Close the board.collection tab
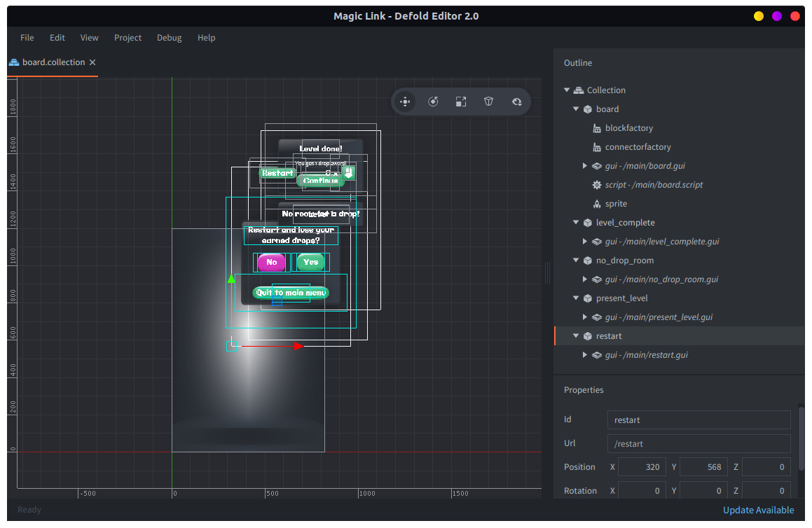This screenshot has height=528, width=812. click(92, 62)
